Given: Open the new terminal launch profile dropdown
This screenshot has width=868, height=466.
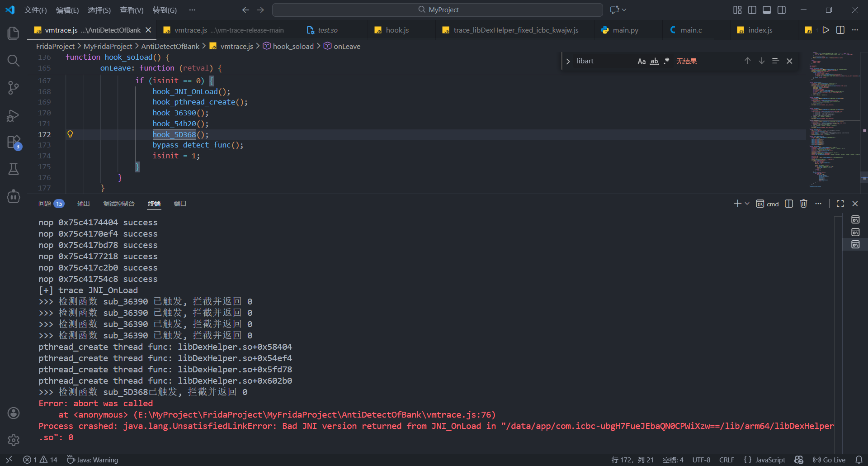Looking at the screenshot, I should tap(747, 204).
